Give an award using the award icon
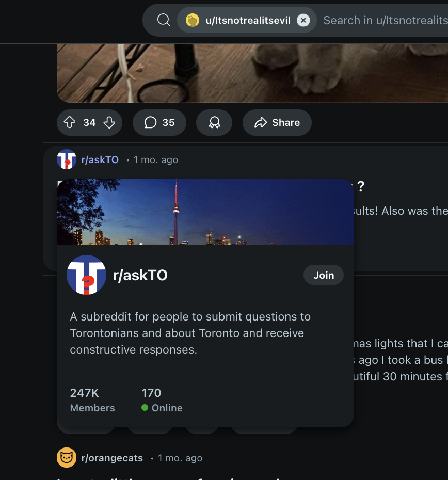 [x=214, y=122]
